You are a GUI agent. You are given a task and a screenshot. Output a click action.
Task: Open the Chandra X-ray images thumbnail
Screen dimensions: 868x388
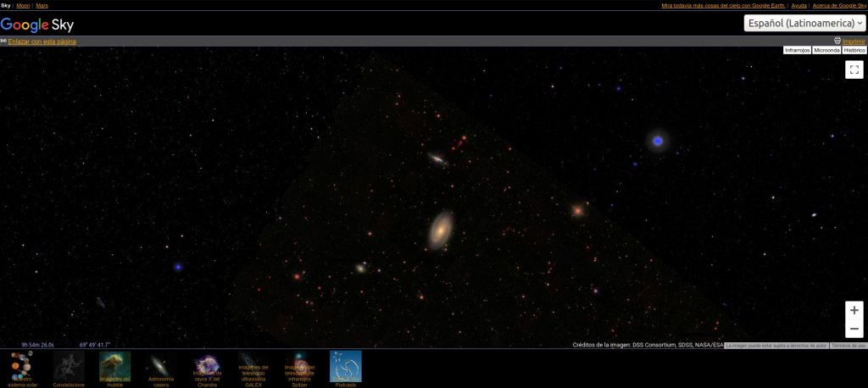coord(207,367)
